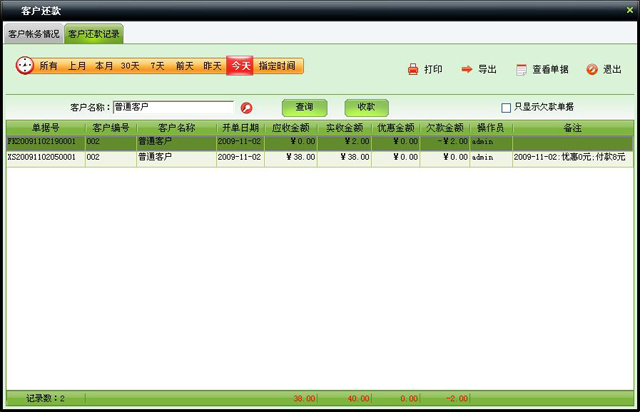Select the 客户还款记录 tab

click(x=94, y=34)
